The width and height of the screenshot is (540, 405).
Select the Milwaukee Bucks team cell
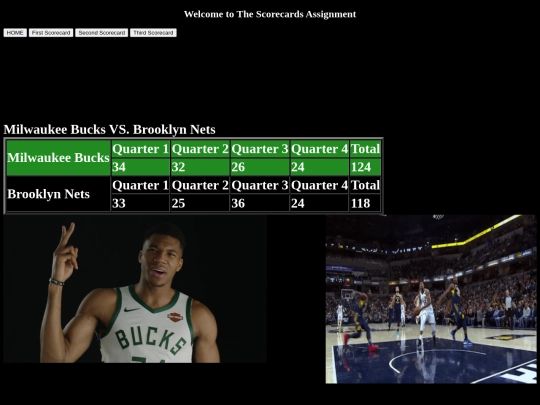pos(58,158)
